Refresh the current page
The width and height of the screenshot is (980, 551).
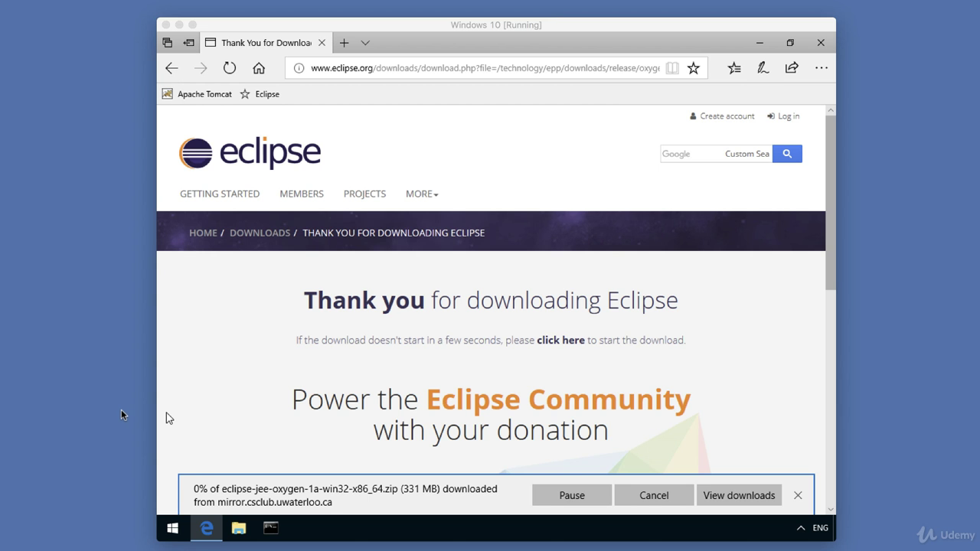pyautogui.click(x=230, y=68)
